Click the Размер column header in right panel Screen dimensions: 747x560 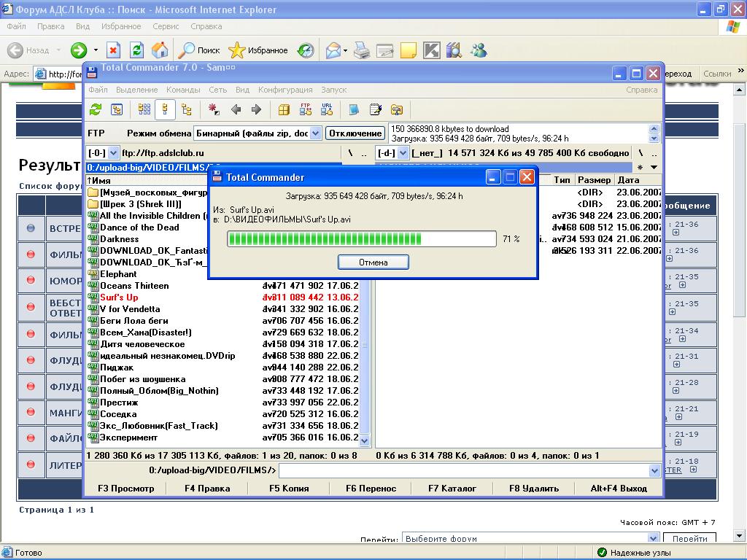(x=594, y=180)
